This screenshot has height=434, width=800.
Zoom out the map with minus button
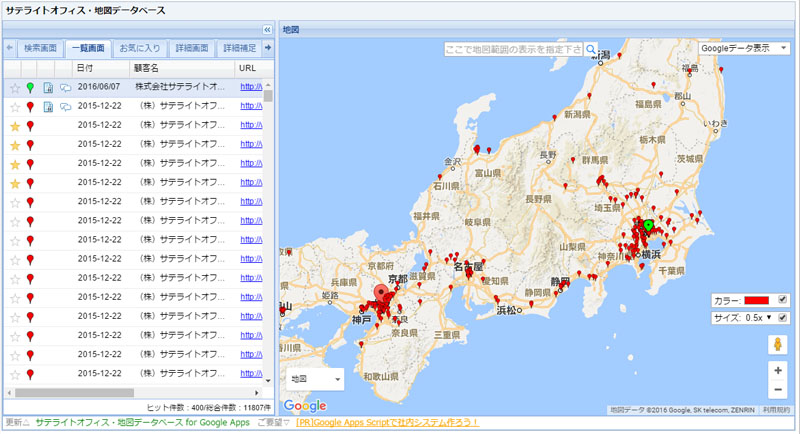point(778,390)
